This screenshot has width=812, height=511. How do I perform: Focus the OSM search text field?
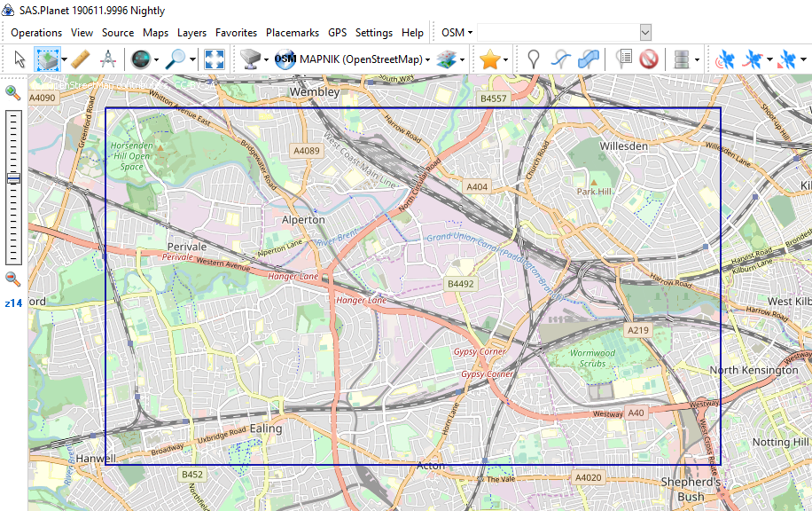[558, 33]
